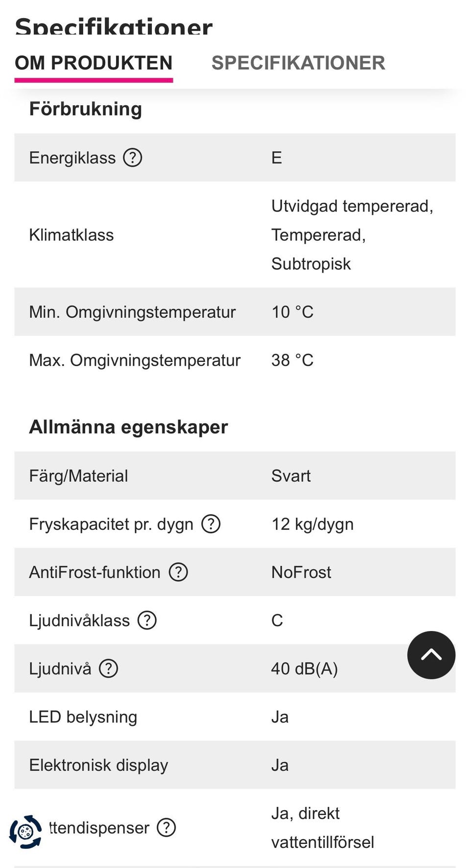
Task: Select the Klimatklass row label
Action: (71, 235)
